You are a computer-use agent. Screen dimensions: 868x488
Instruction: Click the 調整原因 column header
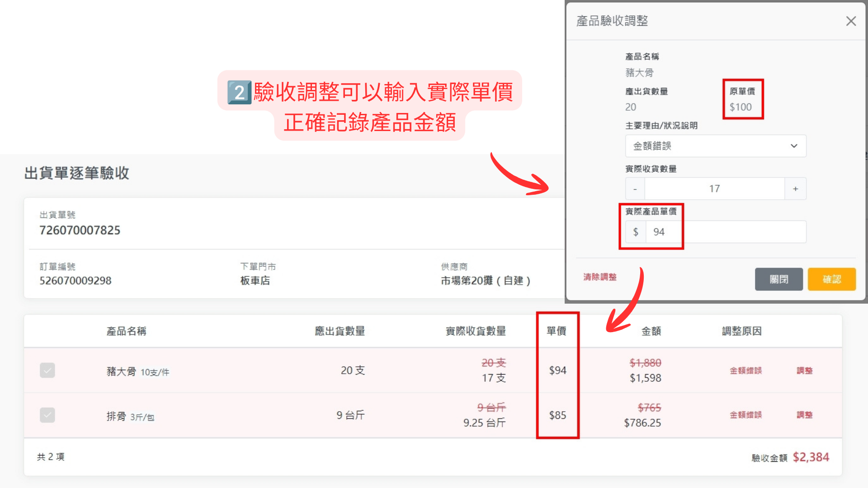[x=741, y=331]
